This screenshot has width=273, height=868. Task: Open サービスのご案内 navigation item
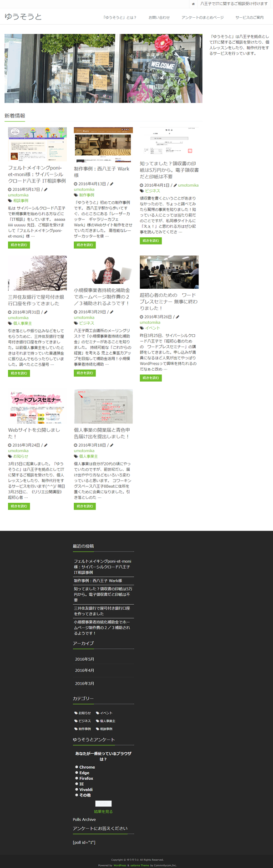[x=249, y=17]
